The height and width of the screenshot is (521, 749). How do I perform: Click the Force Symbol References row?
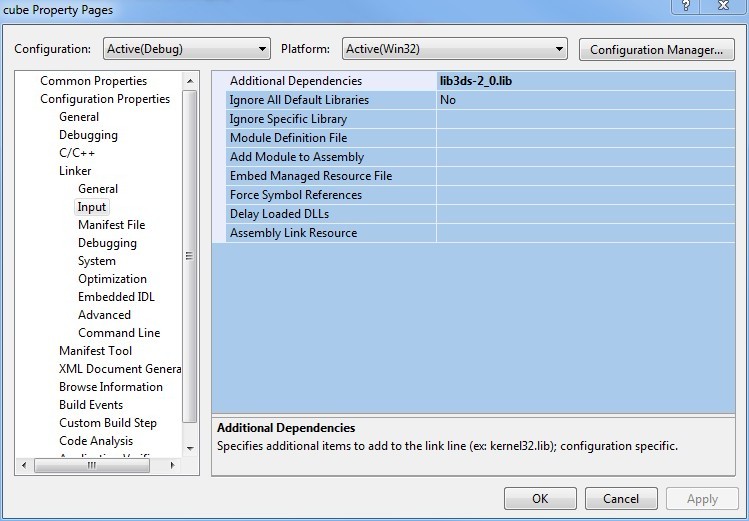click(473, 195)
